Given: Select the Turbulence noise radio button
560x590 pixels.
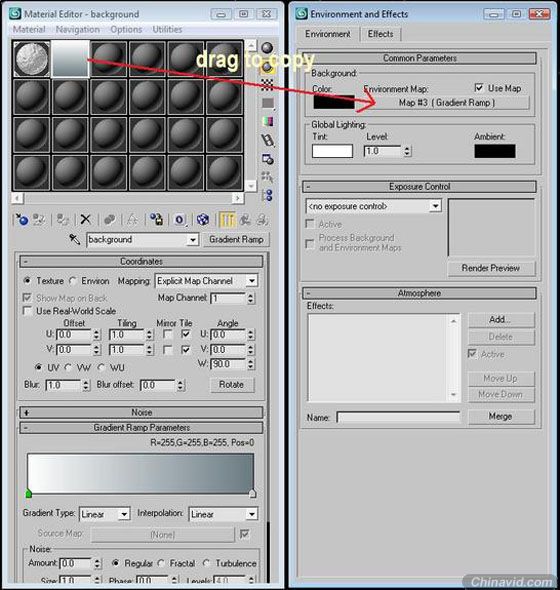Looking at the screenshot, I should [x=207, y=563].
